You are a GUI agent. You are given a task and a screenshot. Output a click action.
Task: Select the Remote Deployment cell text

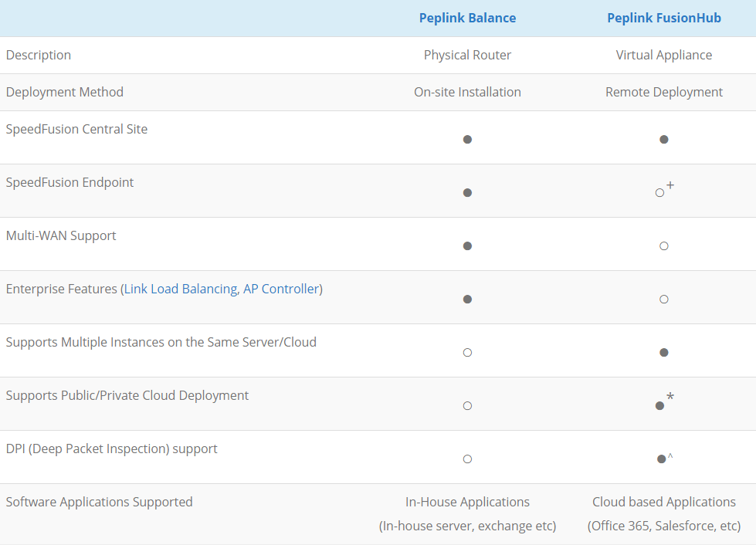(x=663, y=92)
